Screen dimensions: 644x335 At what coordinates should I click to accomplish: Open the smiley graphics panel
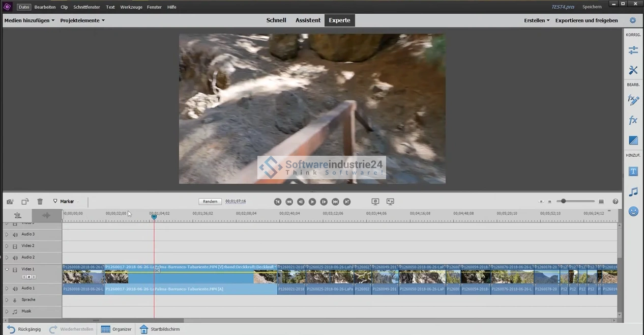(x=633, y=211)
